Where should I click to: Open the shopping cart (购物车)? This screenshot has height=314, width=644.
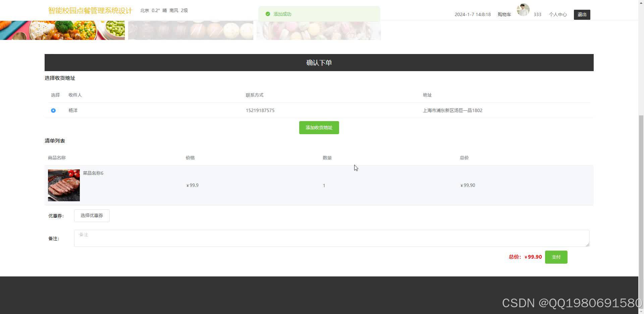pos(504,14)
